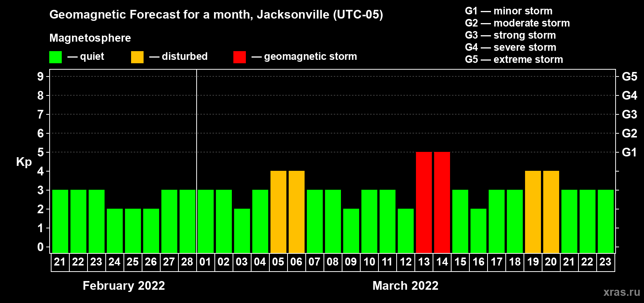
Task: Click the G3 label on the right axis
Action: point(629,114)
